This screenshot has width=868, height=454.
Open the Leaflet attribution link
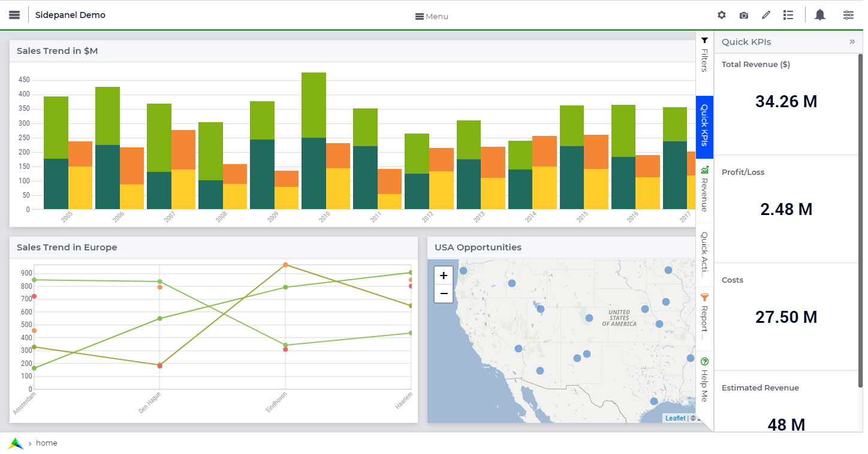(675, 418)
